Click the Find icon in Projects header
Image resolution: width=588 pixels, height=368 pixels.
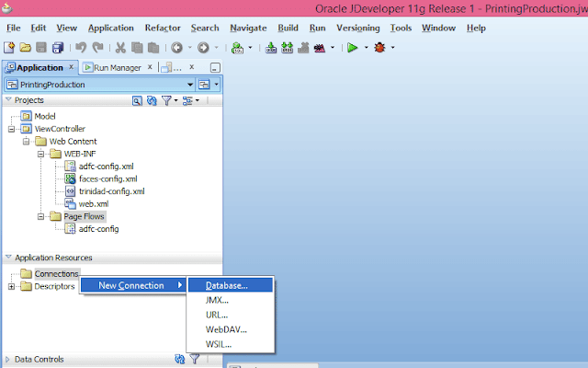tap(137, 100)
